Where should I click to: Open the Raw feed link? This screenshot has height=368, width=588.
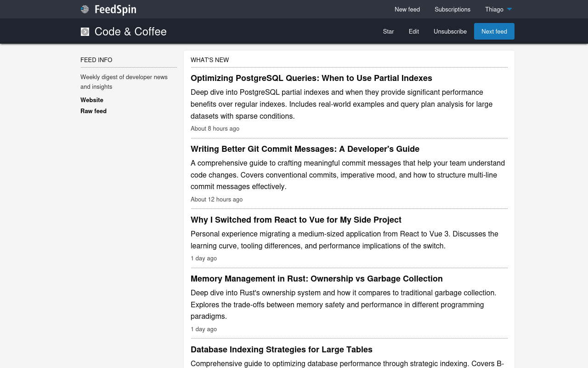coord(93,111)
